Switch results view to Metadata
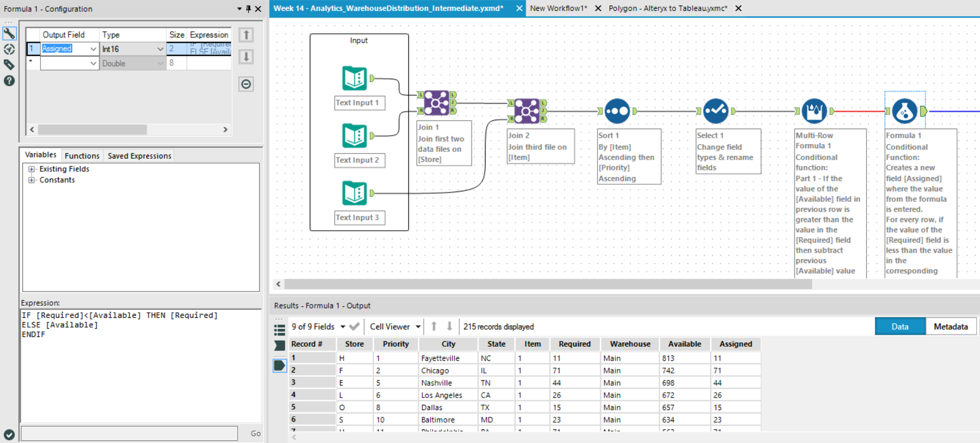980x443 pixels. pyautogui.click(x=950, y=327)
